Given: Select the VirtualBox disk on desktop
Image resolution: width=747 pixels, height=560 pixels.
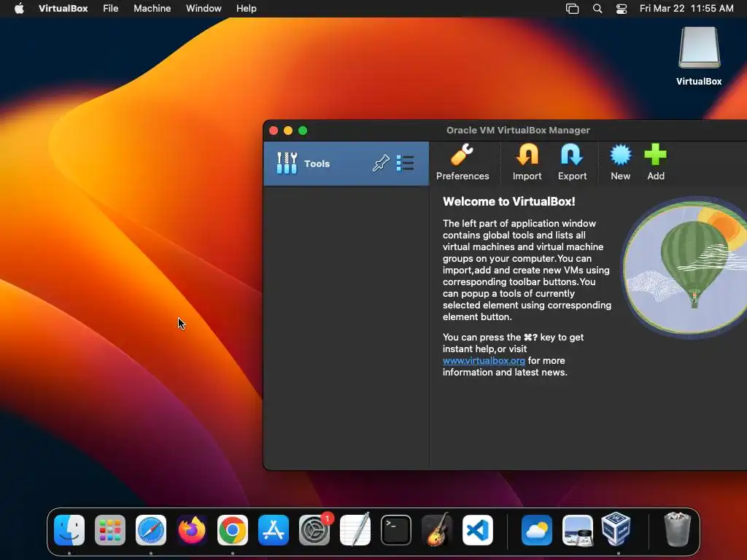Looking at the screenshot, I should coord(699,56).
